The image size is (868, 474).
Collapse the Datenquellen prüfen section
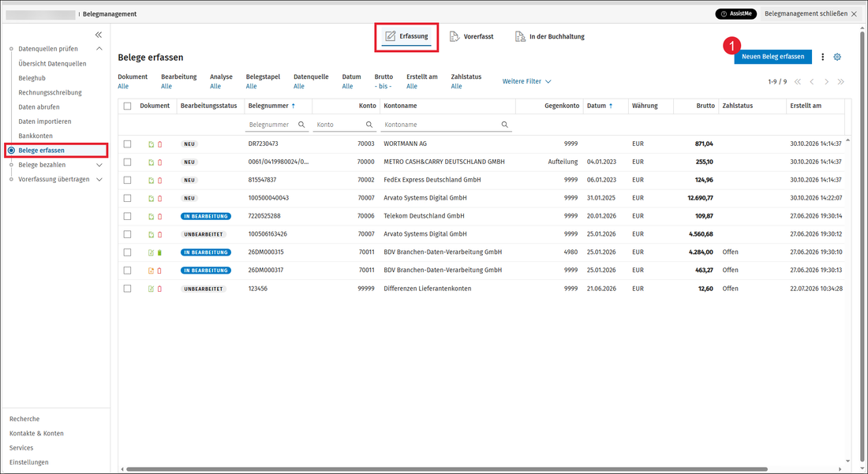point(99,49)
